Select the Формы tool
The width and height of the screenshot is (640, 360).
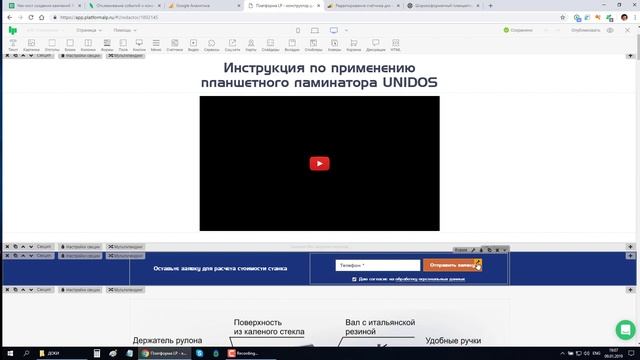coord(107,45)
